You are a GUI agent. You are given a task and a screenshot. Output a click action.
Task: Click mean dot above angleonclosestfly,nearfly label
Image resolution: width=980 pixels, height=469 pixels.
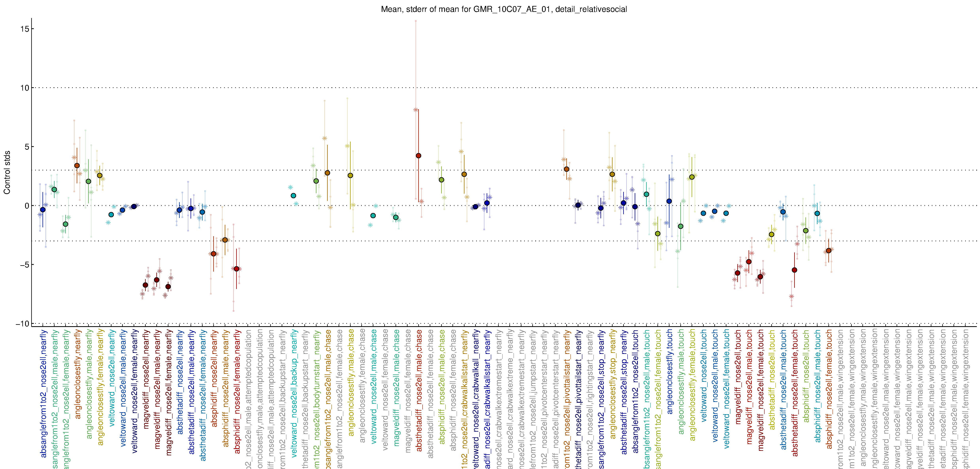(x=77, y=166)
